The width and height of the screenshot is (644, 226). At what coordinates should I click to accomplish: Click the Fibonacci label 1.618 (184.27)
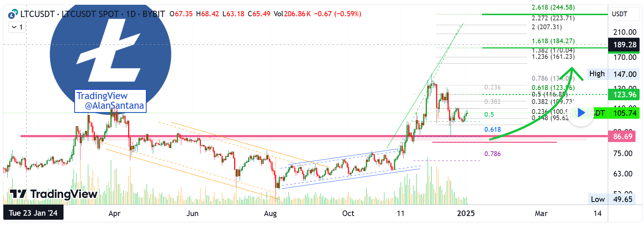553,41
